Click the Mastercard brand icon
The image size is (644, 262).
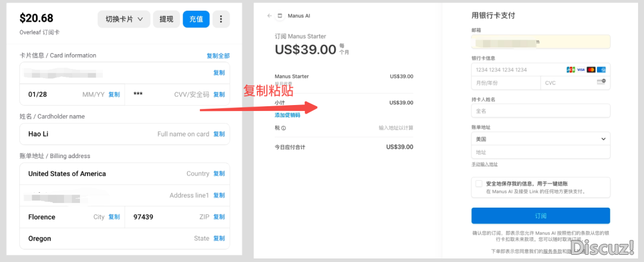[591, 69]
